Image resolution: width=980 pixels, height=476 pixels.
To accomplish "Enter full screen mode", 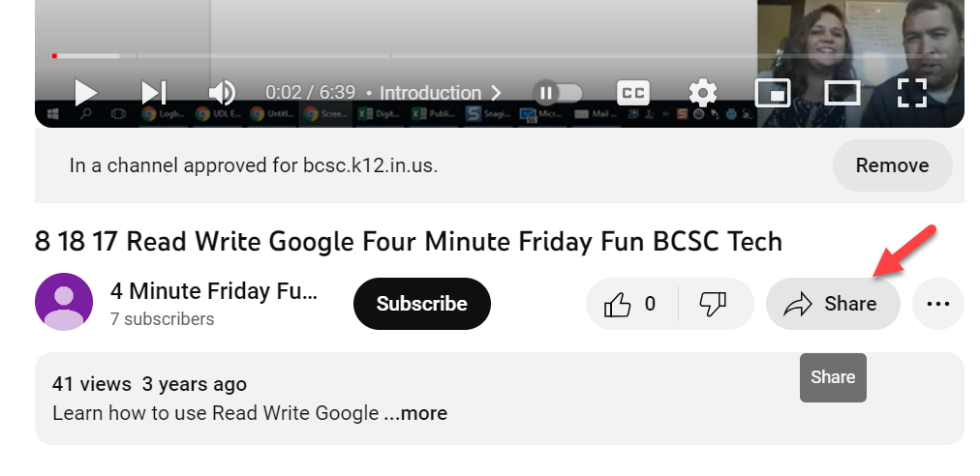I will click(x=912, y=93).
